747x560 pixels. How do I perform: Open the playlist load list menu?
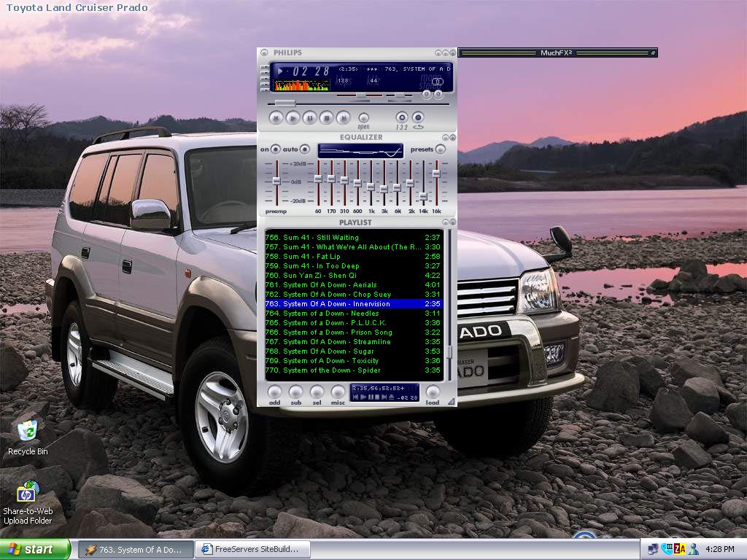pyautogui.click(x=433, y=392)
